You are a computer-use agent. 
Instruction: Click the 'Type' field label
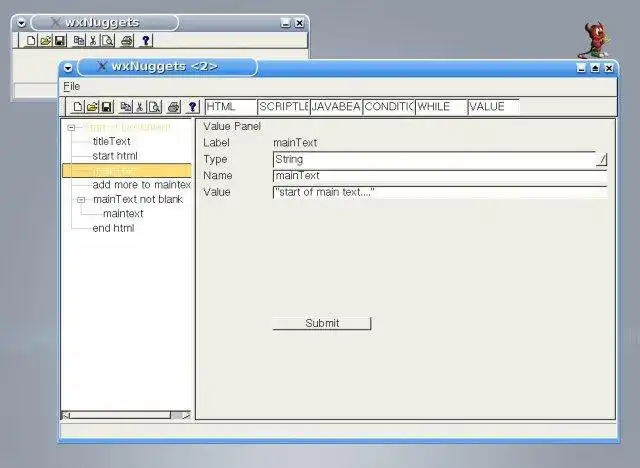[x=215, y=160]
